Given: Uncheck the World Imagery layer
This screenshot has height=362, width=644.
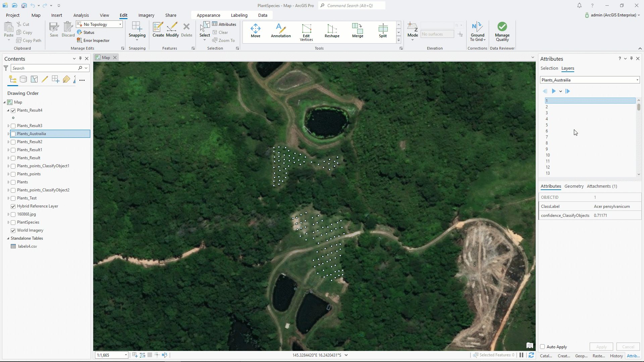Looking at the screenshot, I should [13, 230].
